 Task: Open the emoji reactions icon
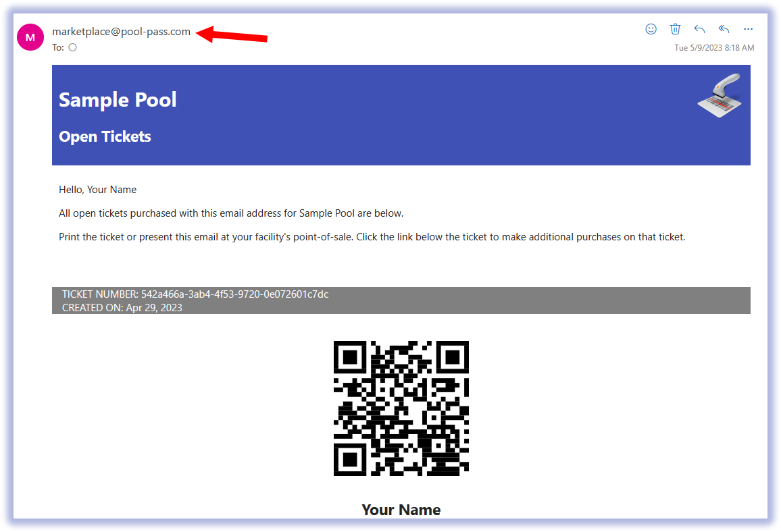(x=651, y=29)
